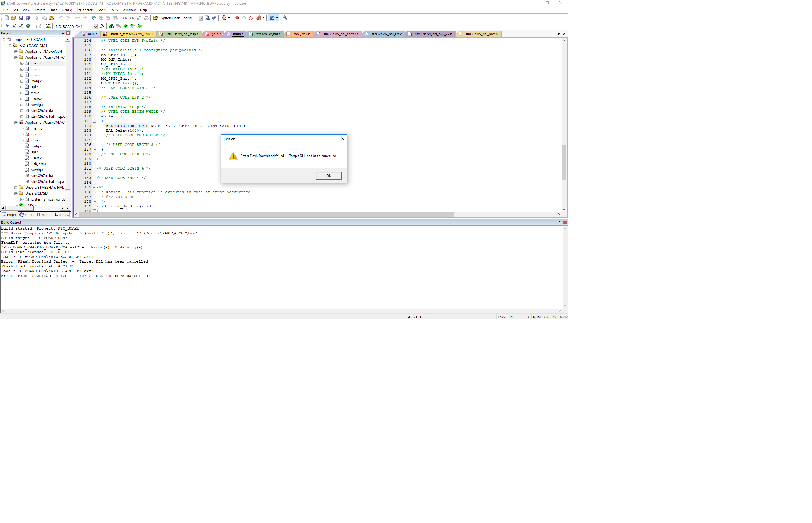Click the editor vertical scrollbar thumb
Viewport: 812px width, 523px height.
click(564, 162)
